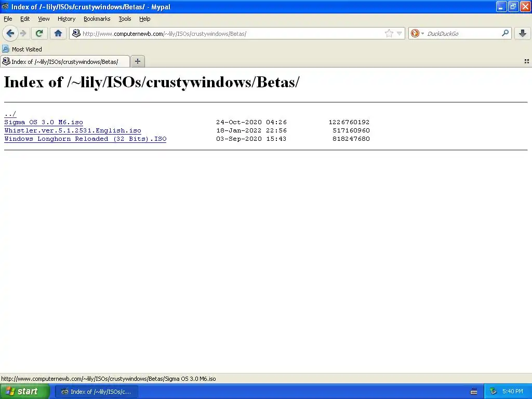The width and height of the screenshot is (532, 399).
Task: Click the date 18-Jan-2022 22:56
Action: point(251,130)
